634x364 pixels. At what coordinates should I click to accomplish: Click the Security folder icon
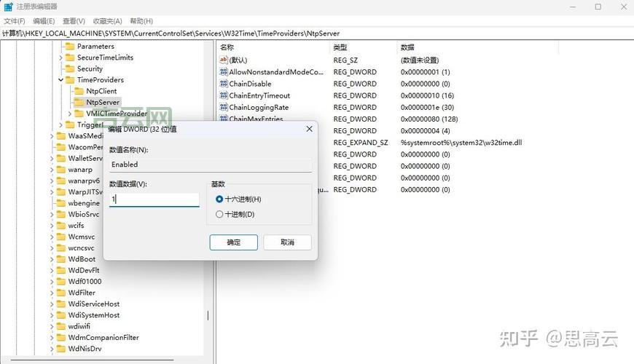tap(70, 68)
